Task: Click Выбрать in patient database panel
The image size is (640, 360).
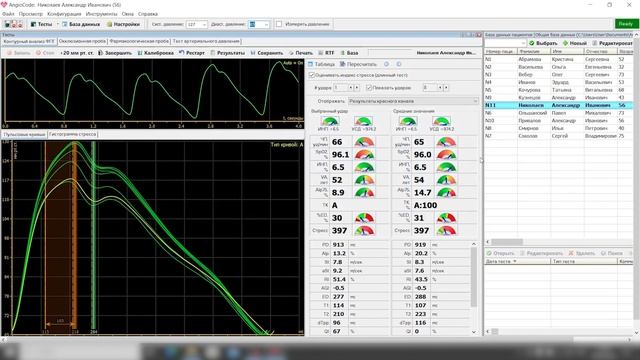Action: tap(543, 43)
